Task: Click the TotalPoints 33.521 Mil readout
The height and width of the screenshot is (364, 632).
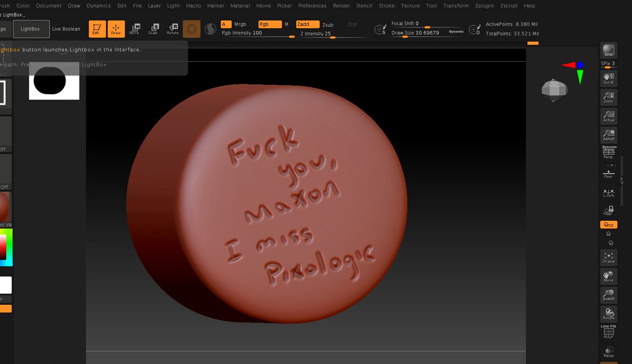Action: click(x=512, y=33)
